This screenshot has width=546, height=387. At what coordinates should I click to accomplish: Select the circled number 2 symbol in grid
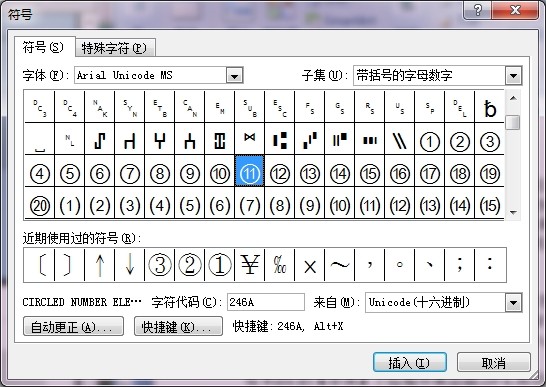click(460, 141)
